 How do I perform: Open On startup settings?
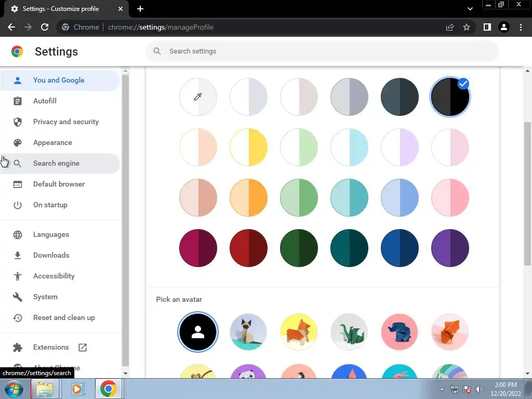(60, 205)
